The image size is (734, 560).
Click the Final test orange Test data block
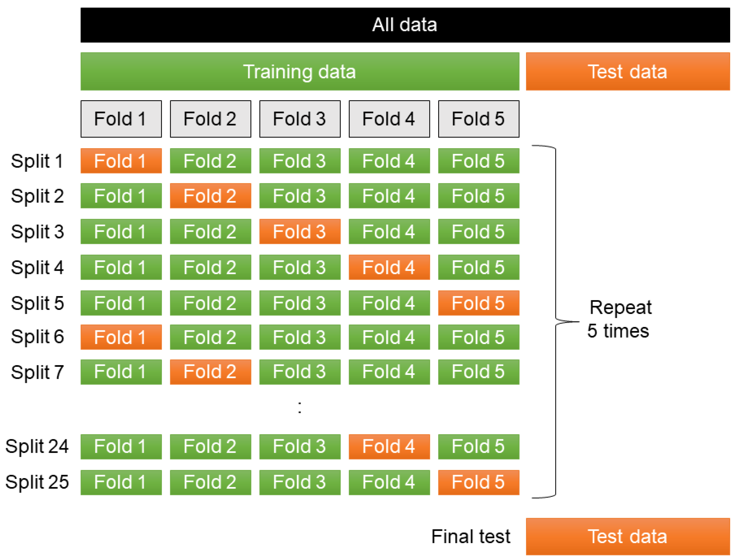tap(627, 536)
